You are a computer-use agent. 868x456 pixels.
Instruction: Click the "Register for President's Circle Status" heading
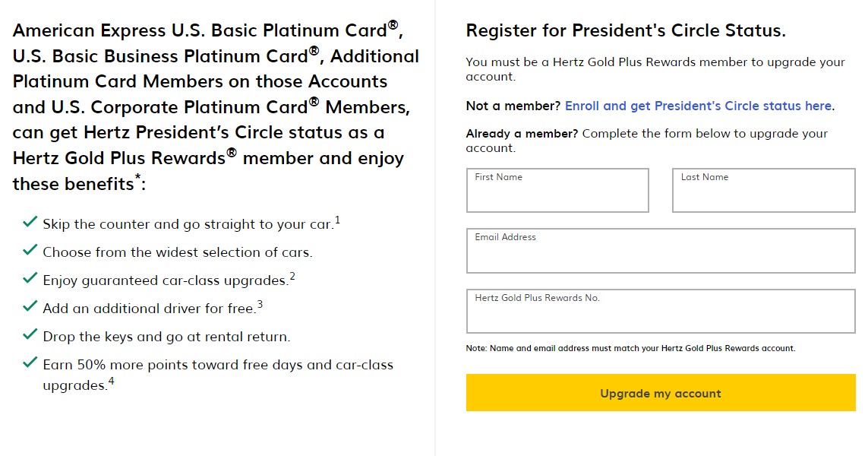click(x=626, y=30)
